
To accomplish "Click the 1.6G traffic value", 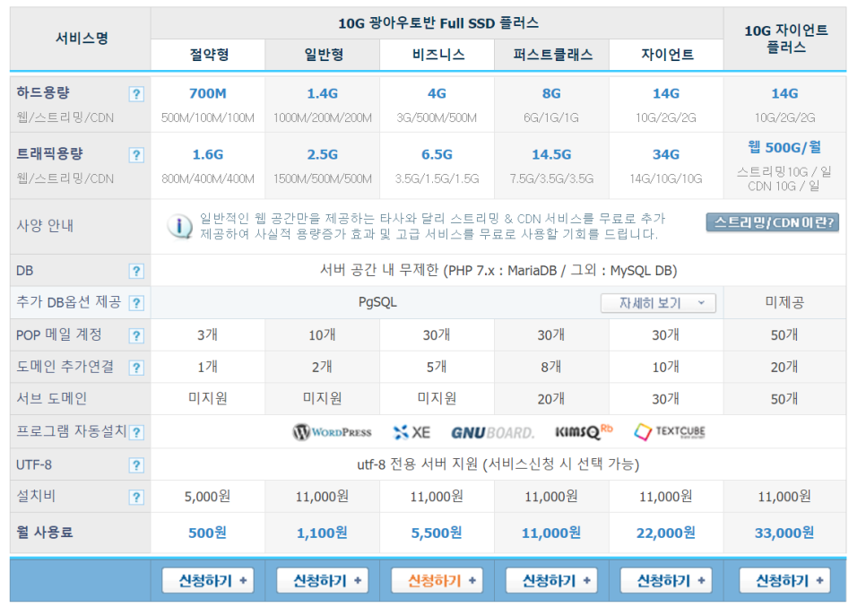I will [208, 155].
